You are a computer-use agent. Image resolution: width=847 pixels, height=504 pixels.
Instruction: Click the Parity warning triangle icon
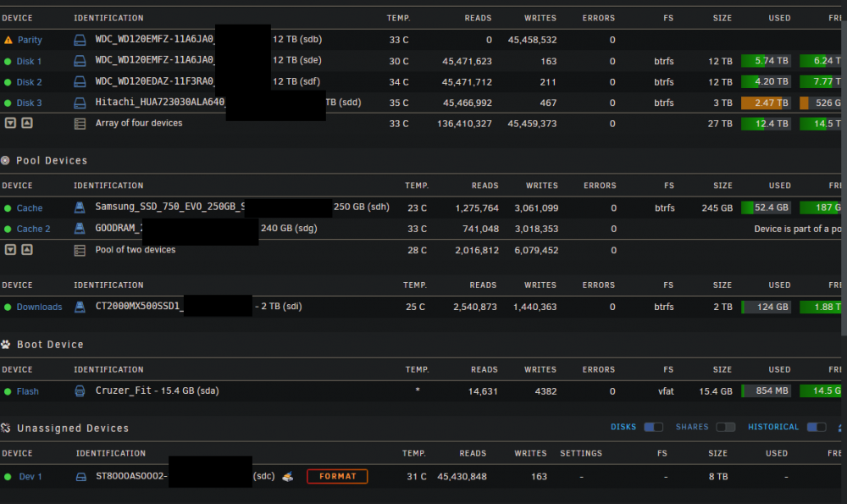[x=8, y=40]
